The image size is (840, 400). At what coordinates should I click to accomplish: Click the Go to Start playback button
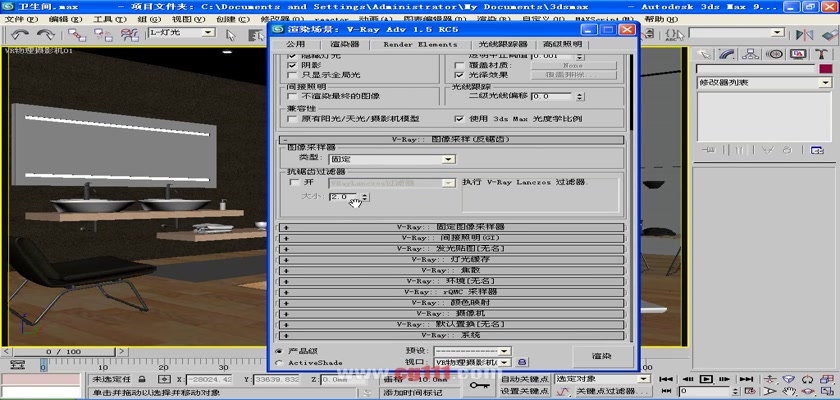point(666,379)
